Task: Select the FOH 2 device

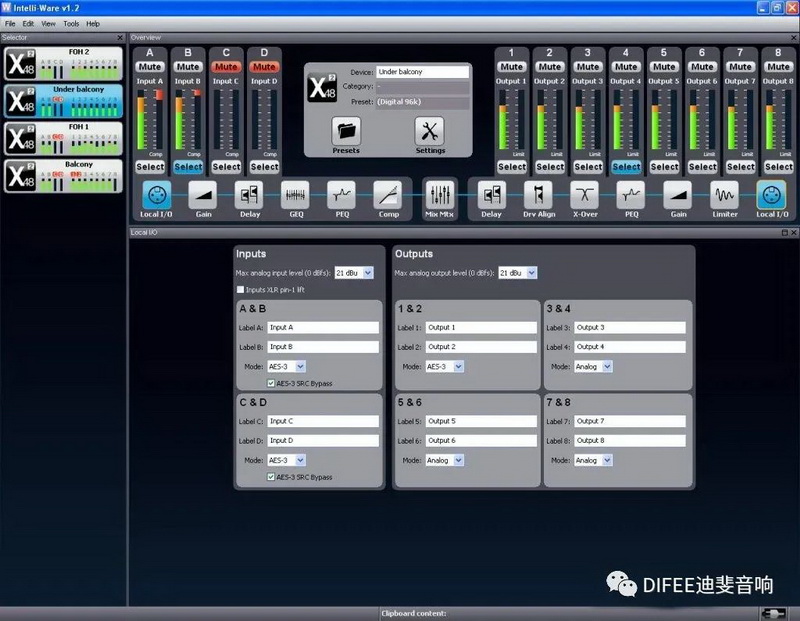Action: point(63,64)
